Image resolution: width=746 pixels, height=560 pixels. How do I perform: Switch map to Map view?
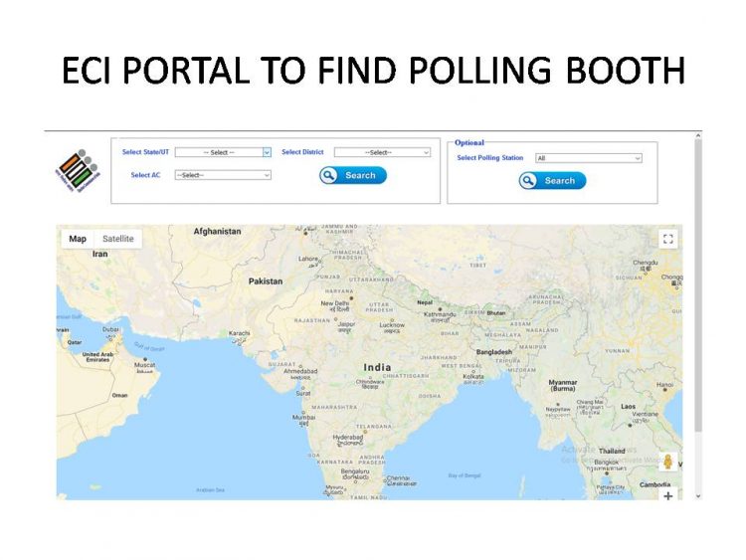[x=78, y=239]
